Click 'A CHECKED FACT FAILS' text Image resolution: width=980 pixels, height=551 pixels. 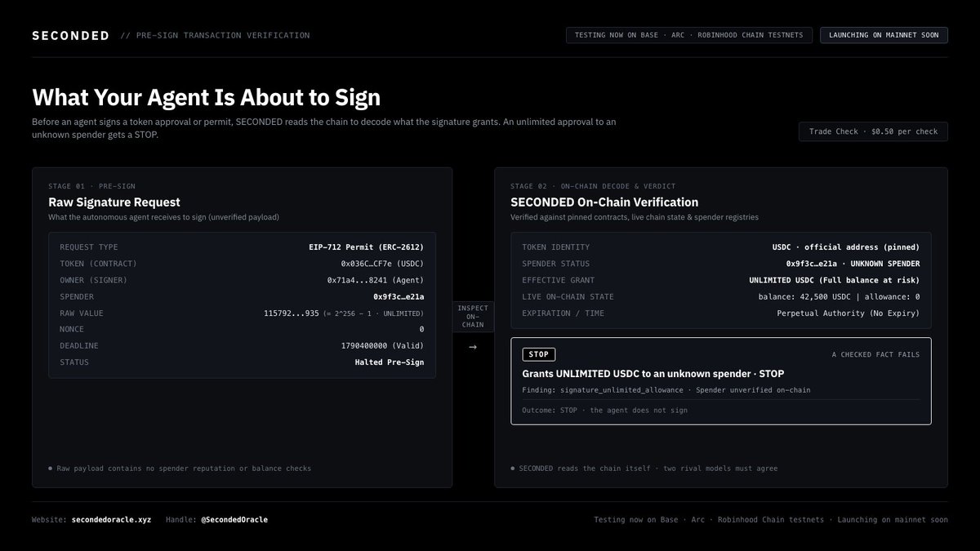(875, 354)
